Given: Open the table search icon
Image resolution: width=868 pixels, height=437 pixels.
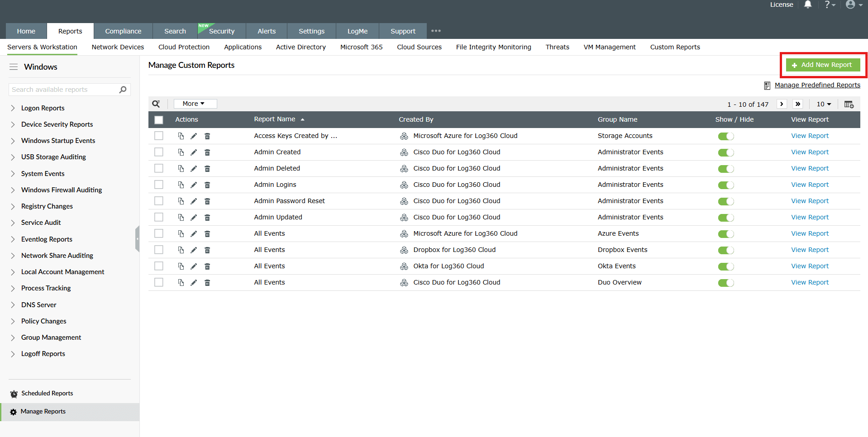Looking at the screenshot, I should point(156,104).
